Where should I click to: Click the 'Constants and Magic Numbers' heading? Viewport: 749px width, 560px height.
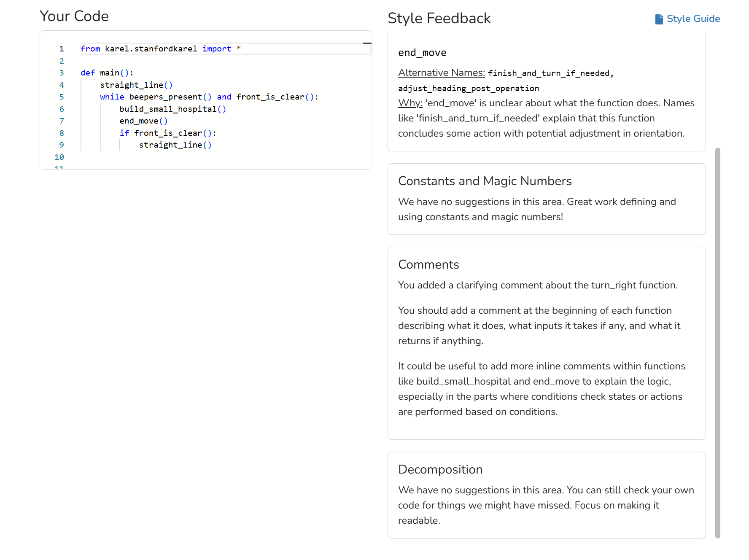[485, 181]
